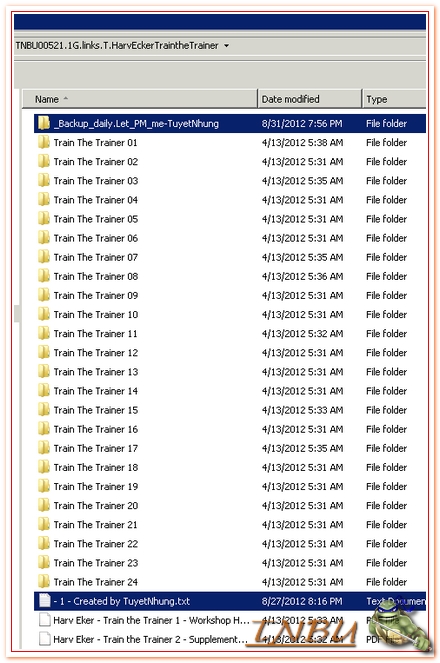Click folder icon of Train The Trainer 14
Screen dimensions: 440x663
[44, 391]
